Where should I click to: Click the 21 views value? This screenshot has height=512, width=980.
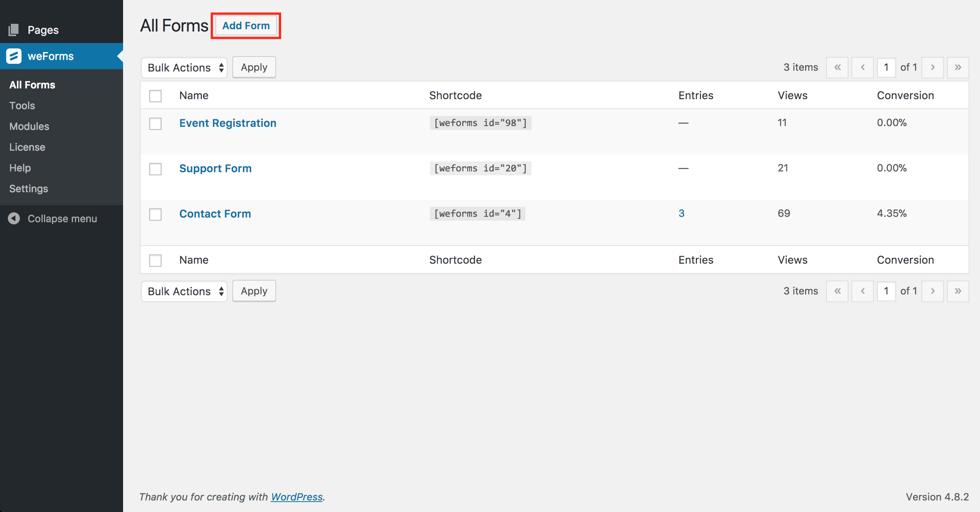tap(783, 168)
